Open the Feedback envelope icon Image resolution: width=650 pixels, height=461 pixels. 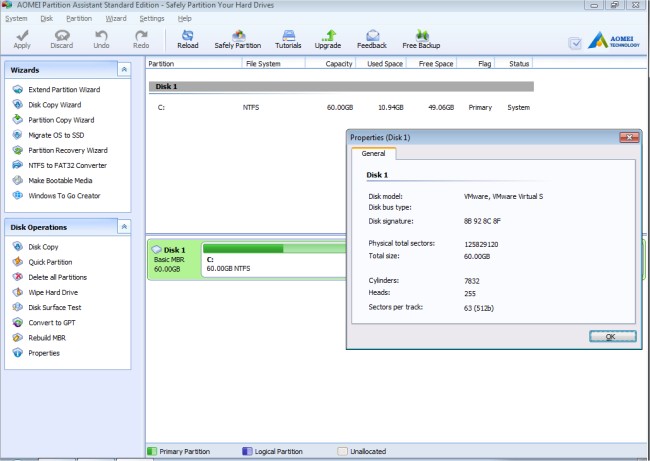372,36
